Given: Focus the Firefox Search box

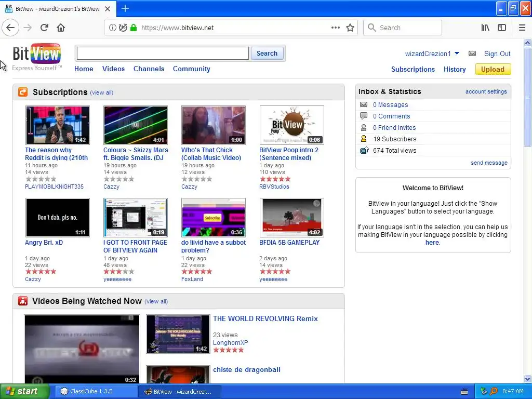Looking at the screenshot, I should 403,28.
